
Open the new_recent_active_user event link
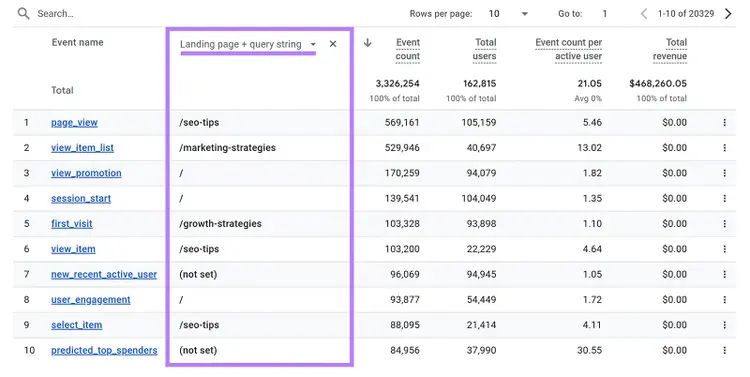point(104,275)
